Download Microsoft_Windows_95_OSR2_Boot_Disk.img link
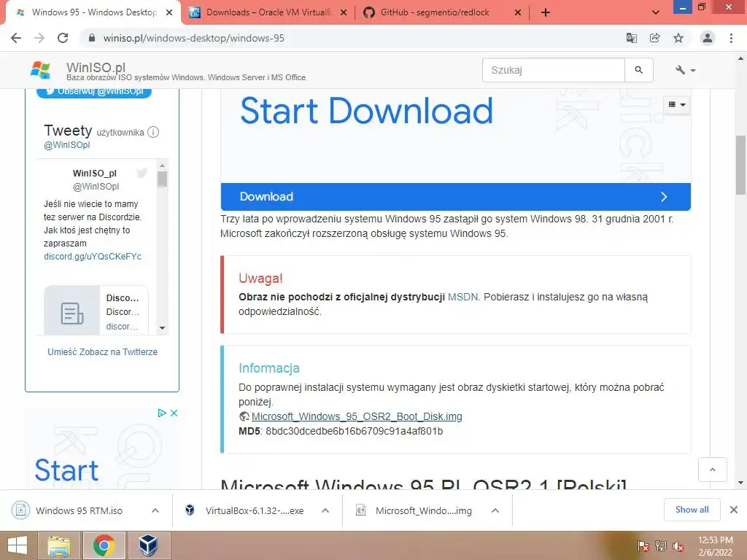 pos(357,416)
